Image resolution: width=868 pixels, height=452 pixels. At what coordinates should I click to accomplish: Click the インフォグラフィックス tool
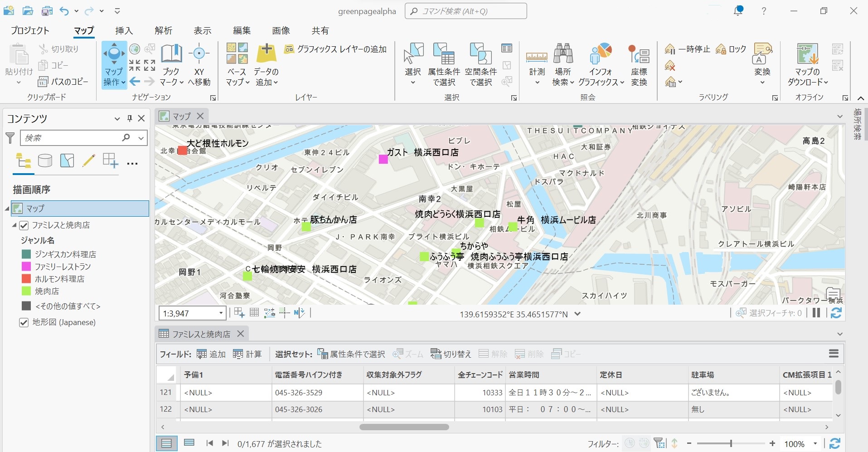point(601,65)
